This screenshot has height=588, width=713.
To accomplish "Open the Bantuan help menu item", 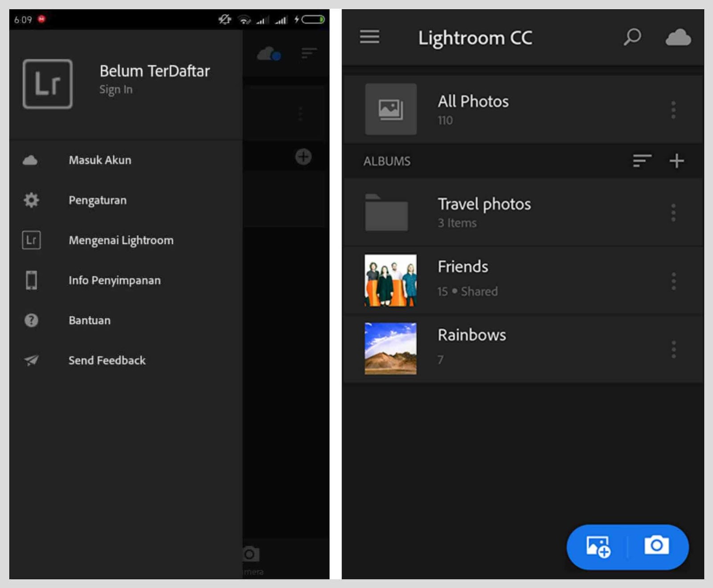I will tap(126, 320).
